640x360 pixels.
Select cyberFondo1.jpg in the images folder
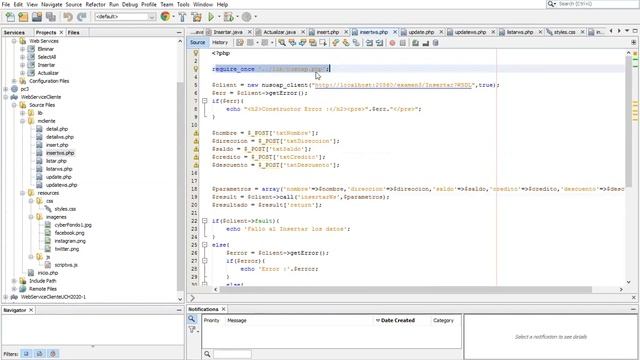73,225
